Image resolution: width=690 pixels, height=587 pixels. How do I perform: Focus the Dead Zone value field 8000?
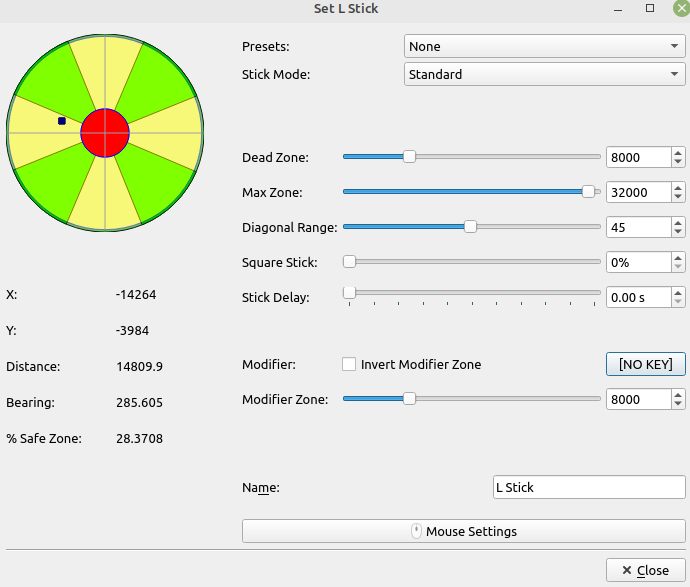[x=639, y=157]
